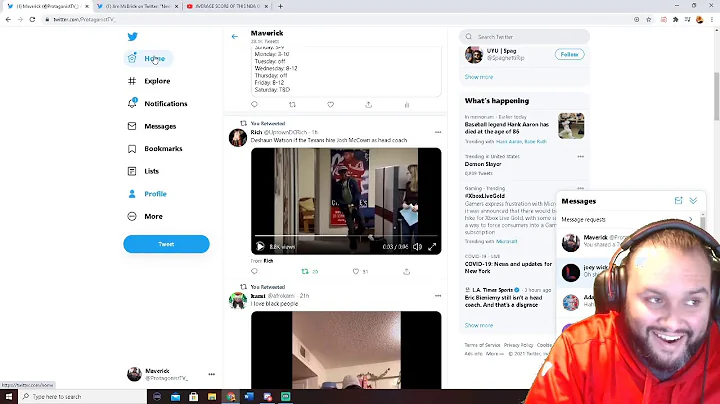This screenshot has height=404, width=720.
Task: Open Message requests
Action: tap(627, 219)
